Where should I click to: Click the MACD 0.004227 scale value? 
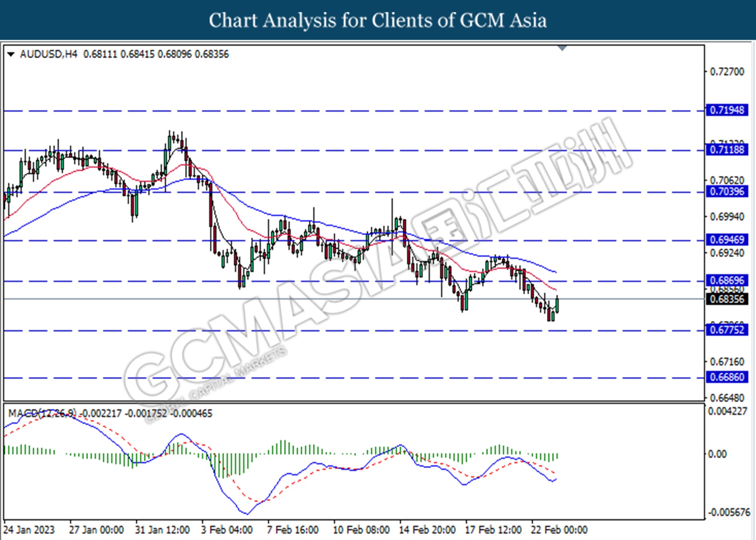(x=727, y=411)
